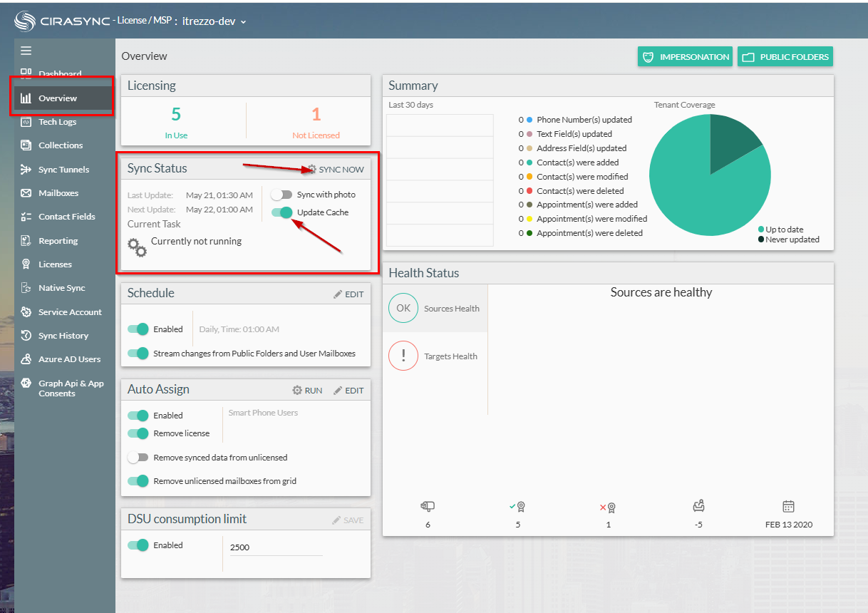
Task: Click the Mailboxes envelope icon
Action: pos(26,193)
